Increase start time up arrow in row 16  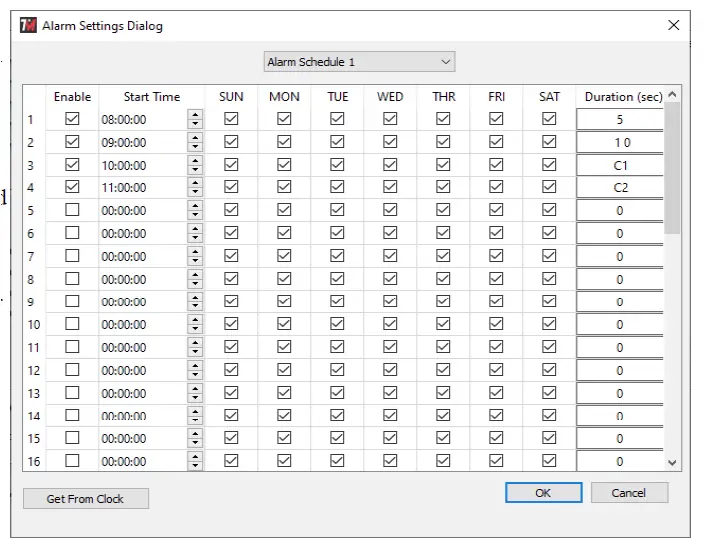pyautogui.click(x=195, y=456)
